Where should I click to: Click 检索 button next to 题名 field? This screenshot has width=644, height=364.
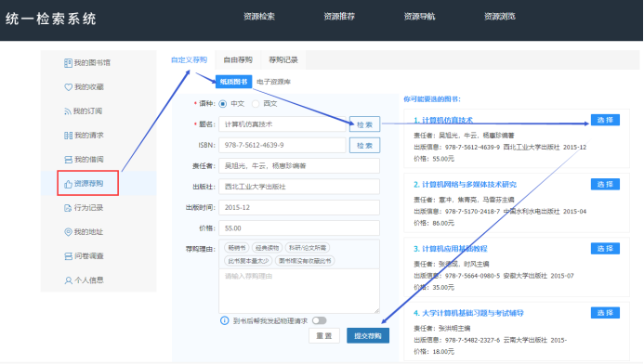(364, 124)
